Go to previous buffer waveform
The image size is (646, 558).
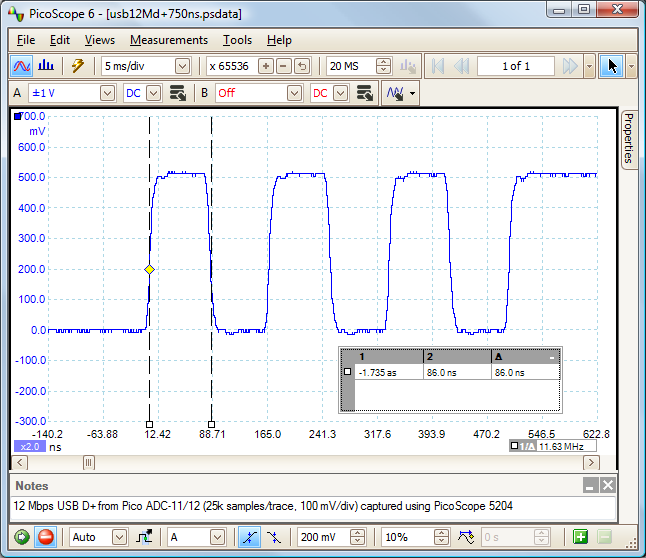(461, 66)
